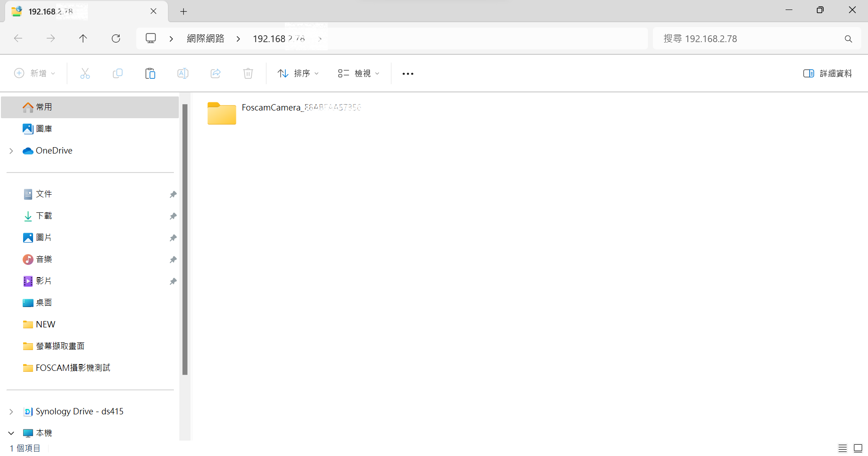
Task: Select the FoscamCamera shared folder
Action: click(x=284, y=113)
